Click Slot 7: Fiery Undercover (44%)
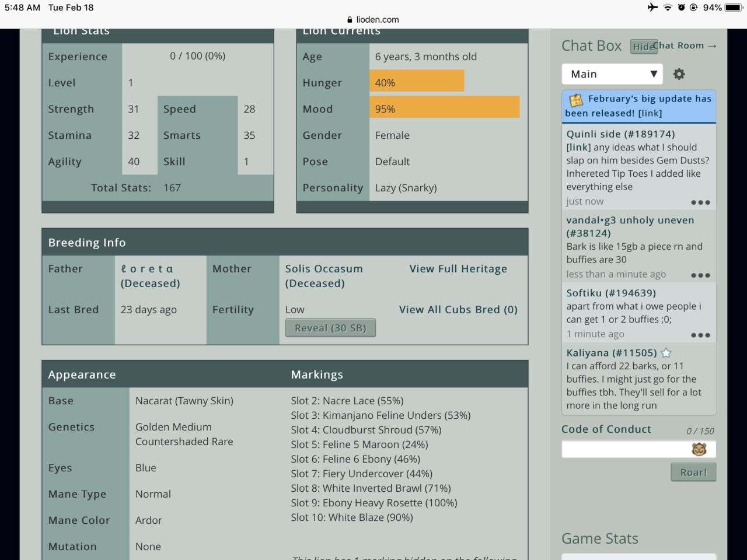 click(362, 474)
